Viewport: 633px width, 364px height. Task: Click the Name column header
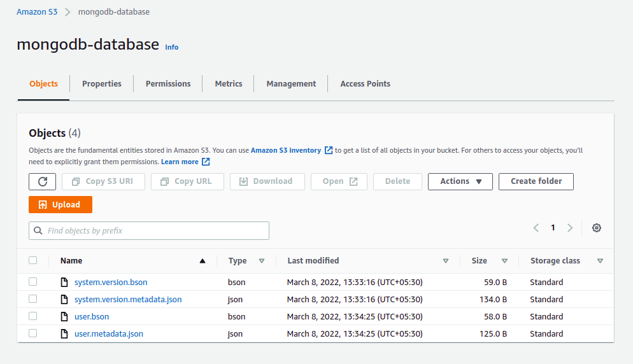tap(71, 261)
